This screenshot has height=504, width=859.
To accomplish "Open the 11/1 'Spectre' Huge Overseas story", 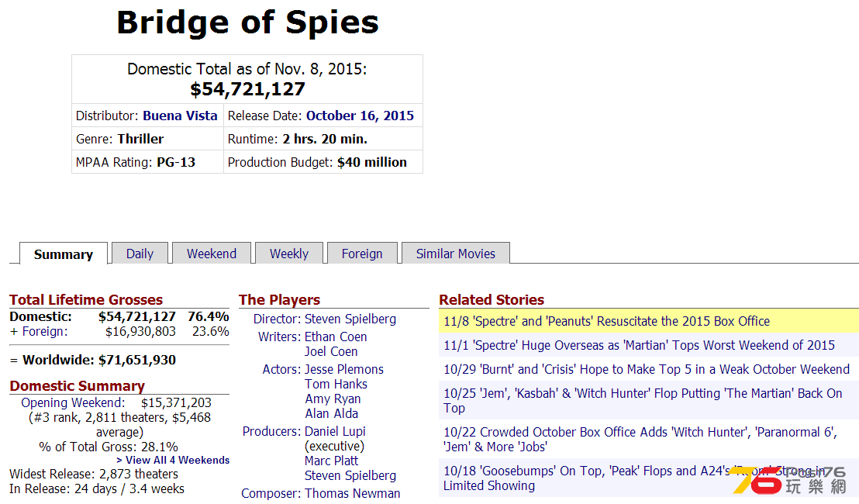I will pos(639,345).
